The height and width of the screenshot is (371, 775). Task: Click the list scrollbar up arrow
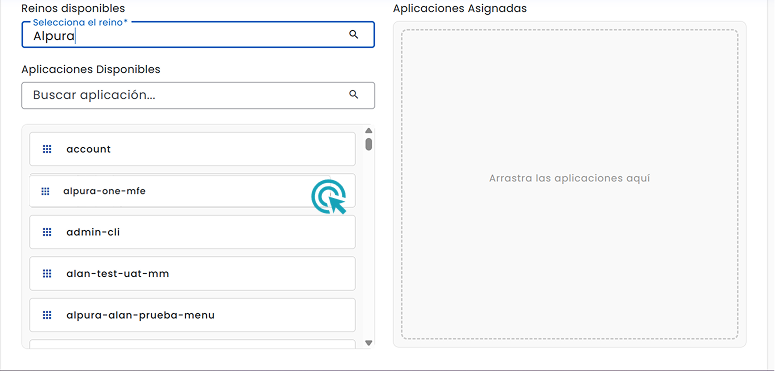tap(369, 131)
